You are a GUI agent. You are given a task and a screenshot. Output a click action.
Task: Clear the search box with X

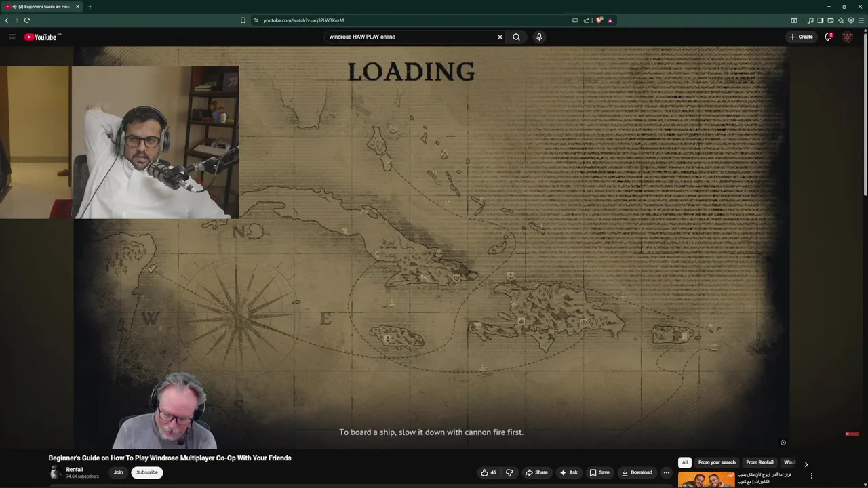[x=500, y=37]
